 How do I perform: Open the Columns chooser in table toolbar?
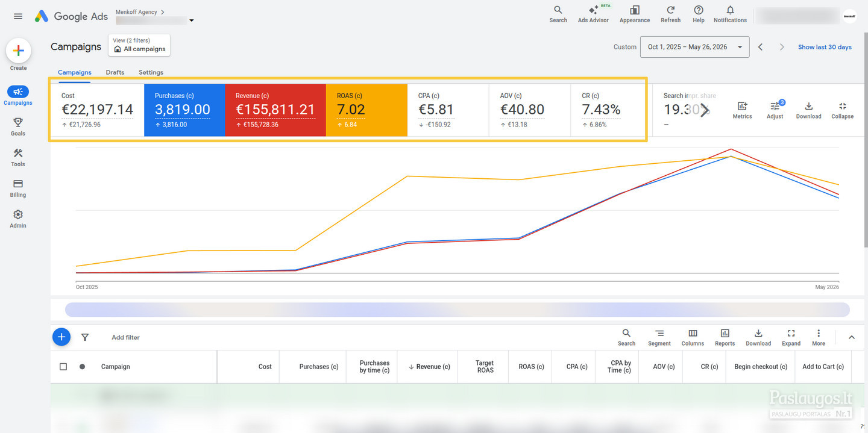point(693,337)
